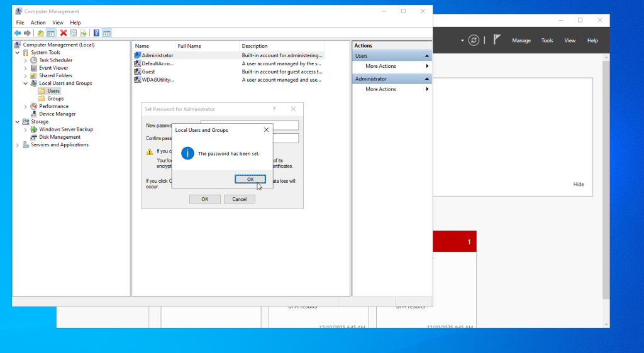The image size is (644, 353).
Task: Close the Local Users and Groups message box
Action: click(x=266, y=130)
